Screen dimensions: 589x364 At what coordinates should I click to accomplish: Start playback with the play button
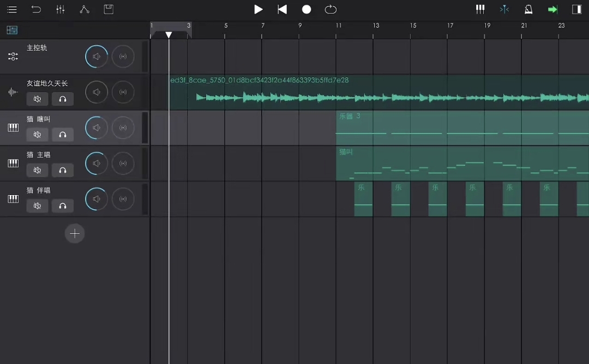point(258,9)
